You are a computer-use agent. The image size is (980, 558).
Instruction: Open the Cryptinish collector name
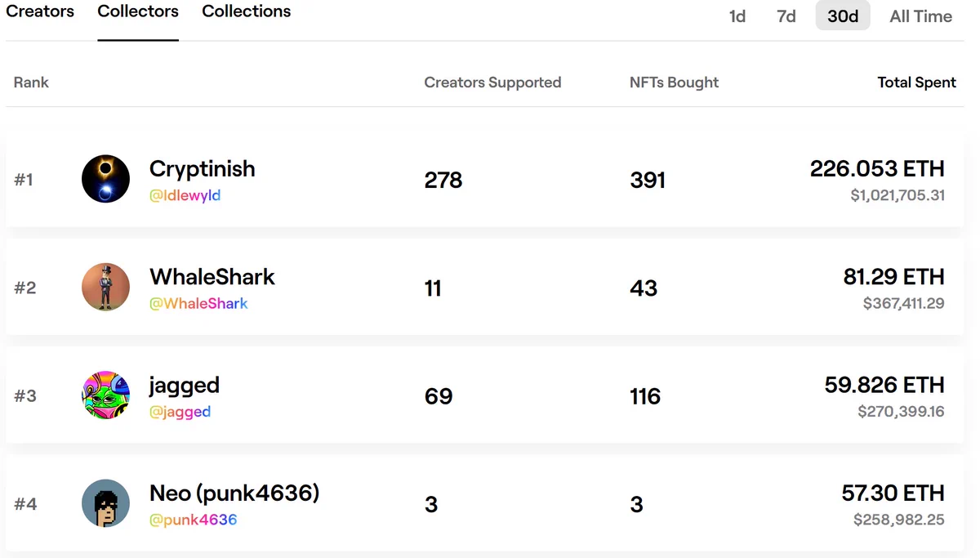203,169
